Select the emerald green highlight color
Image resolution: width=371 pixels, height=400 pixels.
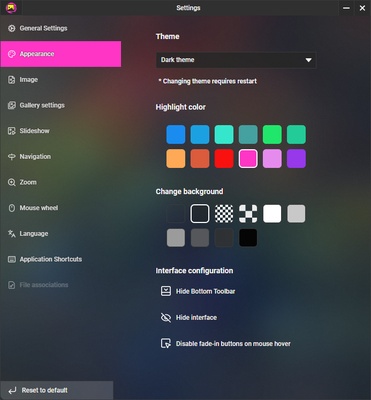point(296,134)
